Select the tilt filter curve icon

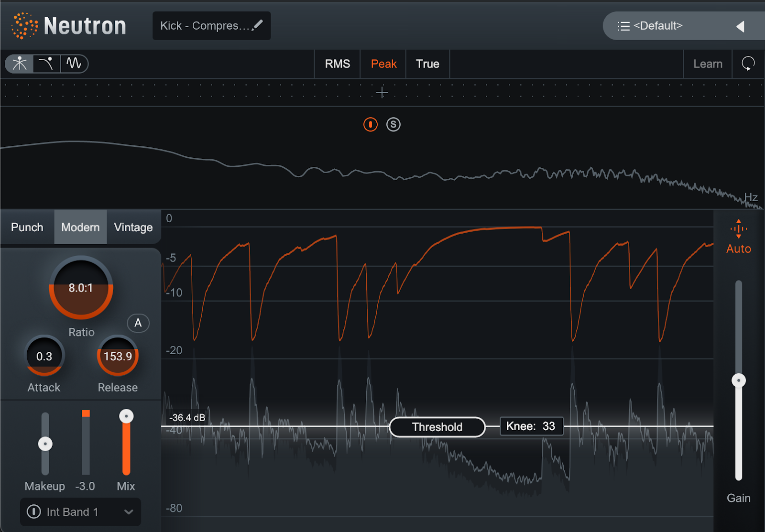coord(46,64)
